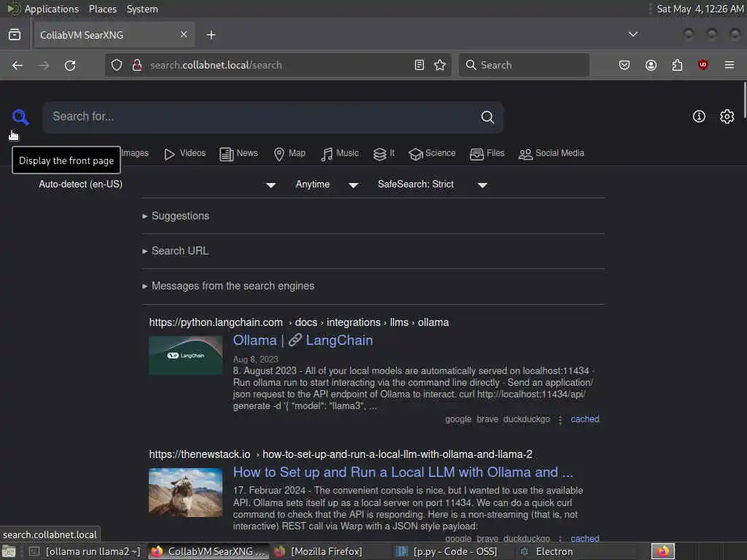Click the SearXNG 'Search for...' input field
The image size is (747, 560).
point(262,117)
